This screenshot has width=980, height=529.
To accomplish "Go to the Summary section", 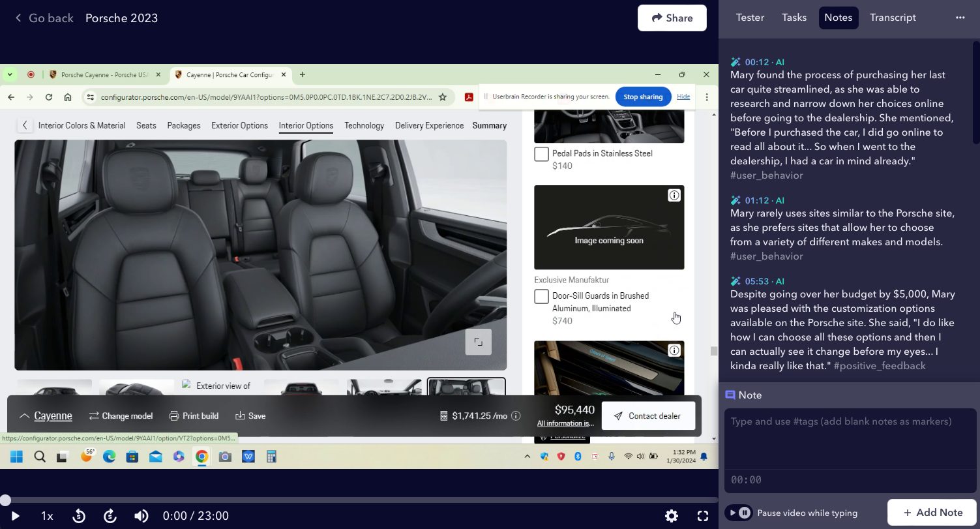I will pyautogui.click(x=490, y=125).
